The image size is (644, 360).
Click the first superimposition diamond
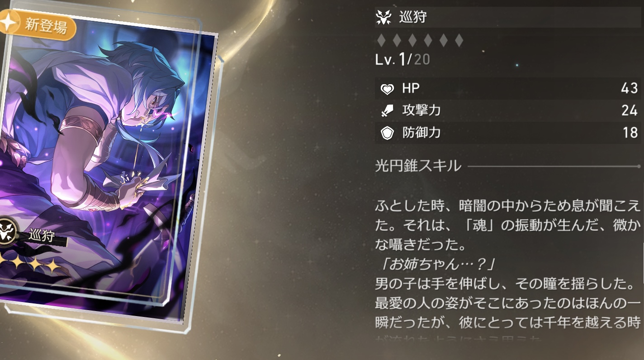[381, 41]
